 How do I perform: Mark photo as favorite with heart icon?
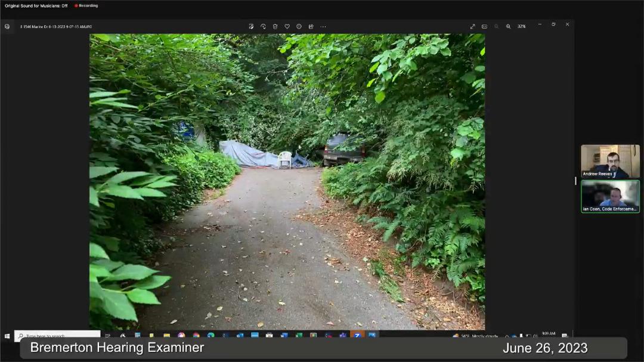point(287,26)
